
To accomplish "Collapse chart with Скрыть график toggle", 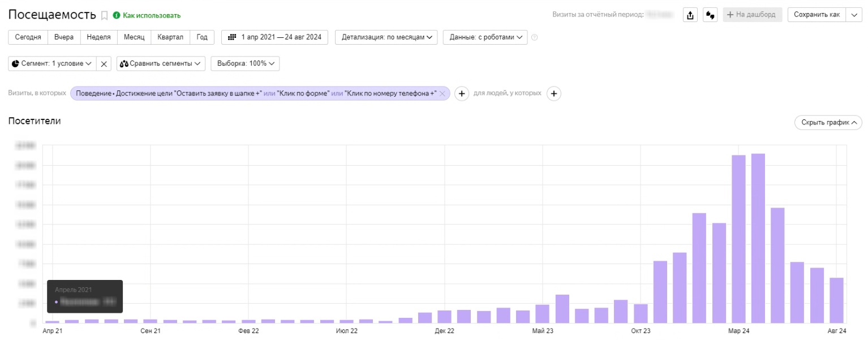I will (828, 123).
